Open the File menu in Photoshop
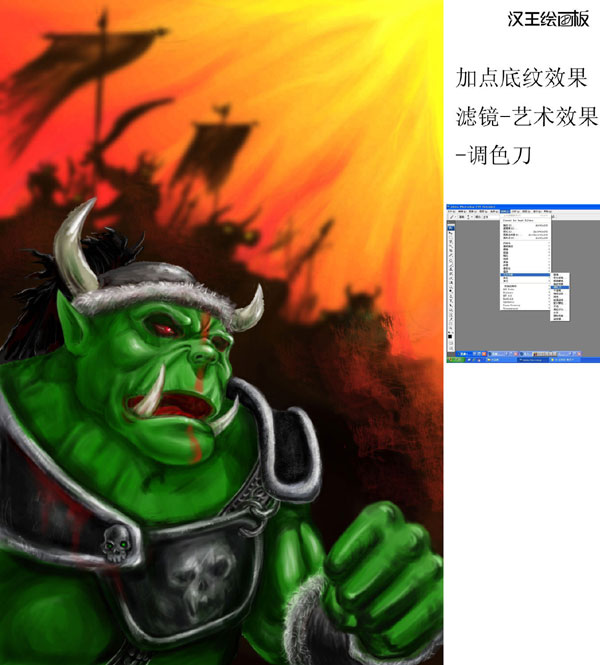Image resolution: width=600 pixels, height=665 pixels. (x=451, y=212)
